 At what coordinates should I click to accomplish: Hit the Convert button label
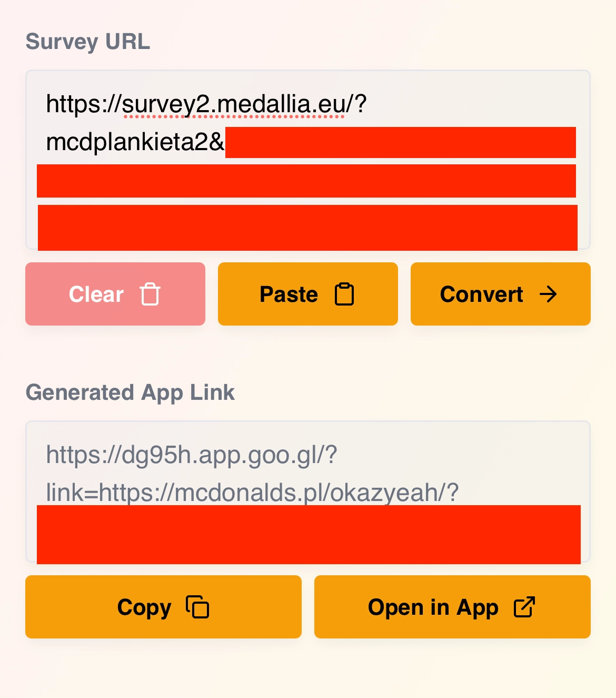pos(481,294)
